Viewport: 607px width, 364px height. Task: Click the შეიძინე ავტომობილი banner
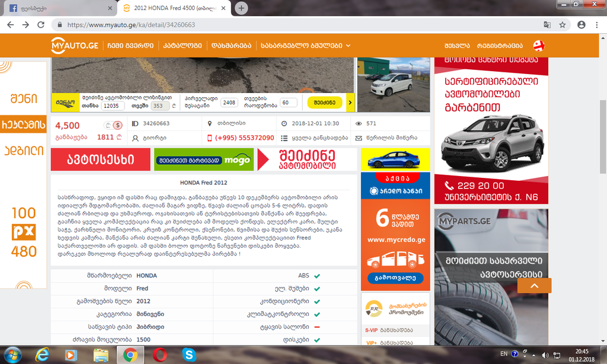coord(306,159)
